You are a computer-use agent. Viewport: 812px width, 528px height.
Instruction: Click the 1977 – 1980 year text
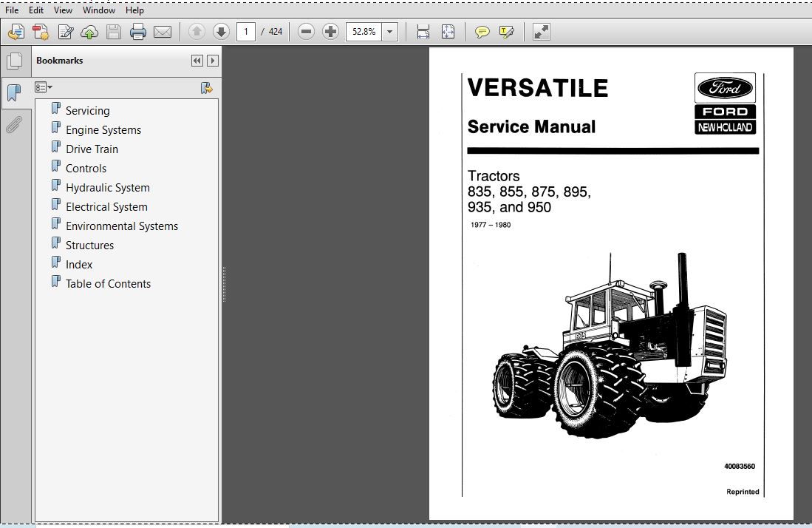coord(491,224)
